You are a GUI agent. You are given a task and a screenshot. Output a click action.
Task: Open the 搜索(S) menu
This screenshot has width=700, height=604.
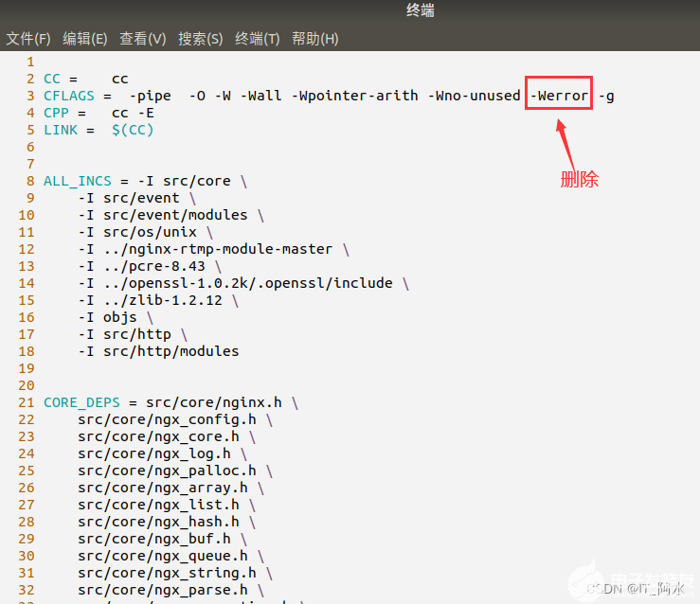click(201, 39)
